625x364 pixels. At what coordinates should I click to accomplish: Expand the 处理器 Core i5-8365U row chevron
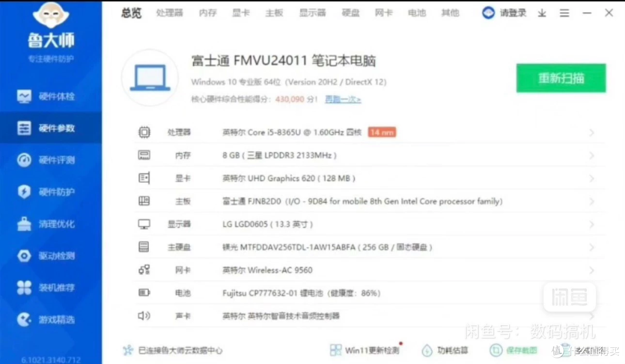pyautogui.click(x=591, y=133)
